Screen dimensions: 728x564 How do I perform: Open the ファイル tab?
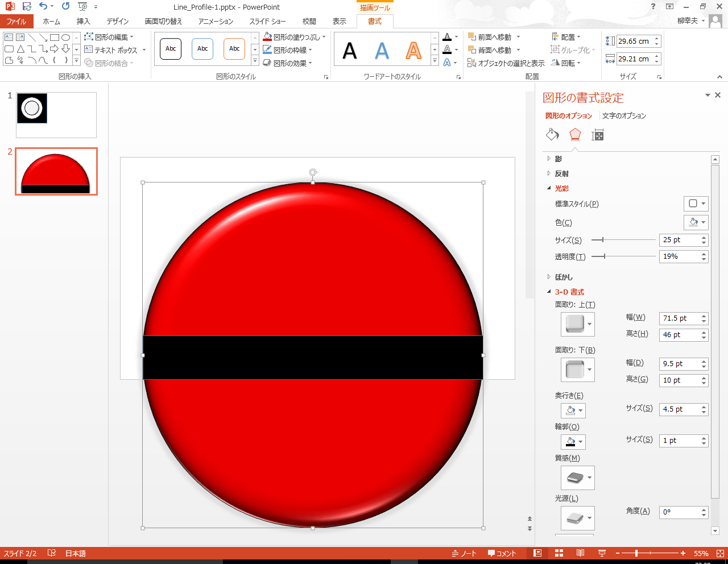[x=16, y=21]
